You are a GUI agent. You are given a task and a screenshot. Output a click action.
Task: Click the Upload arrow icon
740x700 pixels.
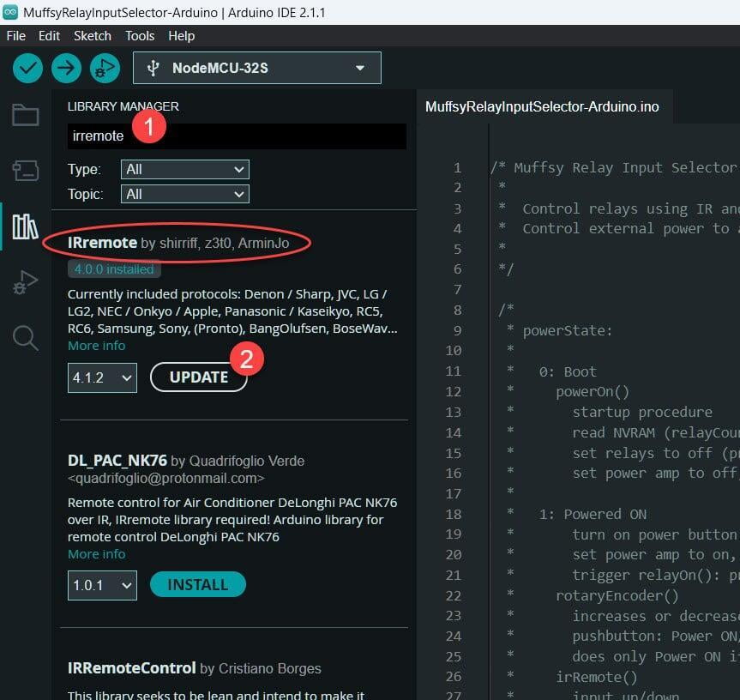(x=66, y=69)
